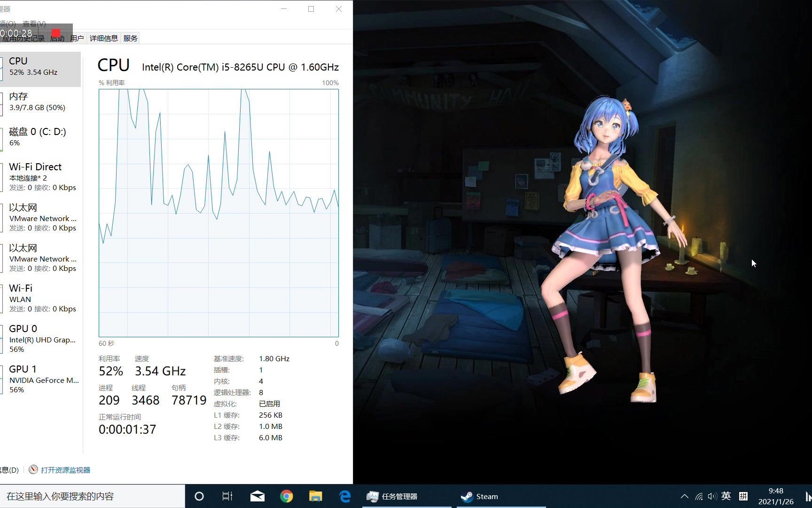Select GPU 0 Intel UHD Graphics item
The height and width of the screenshot is (508, 812).
[x=40, y=339]
